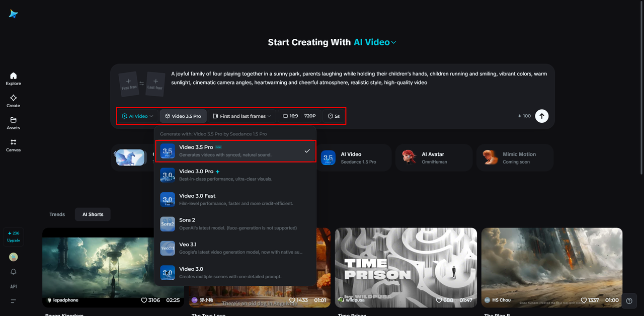This screenshot has height=316, width=644.
Task: Open lepadphone creator profile
Action: 63,300
